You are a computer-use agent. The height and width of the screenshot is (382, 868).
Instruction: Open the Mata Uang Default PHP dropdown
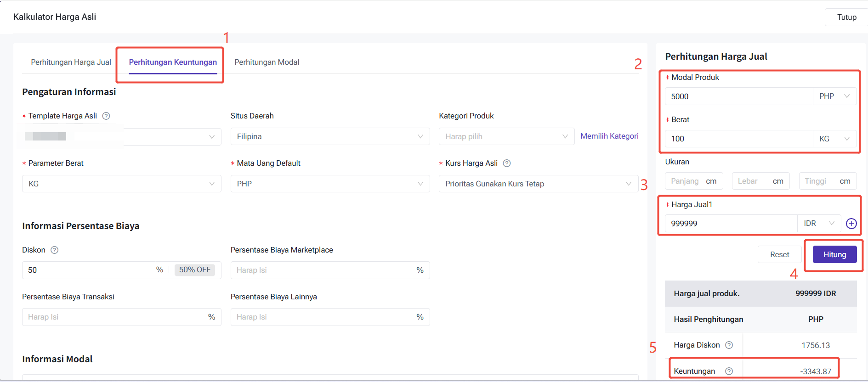329,184
